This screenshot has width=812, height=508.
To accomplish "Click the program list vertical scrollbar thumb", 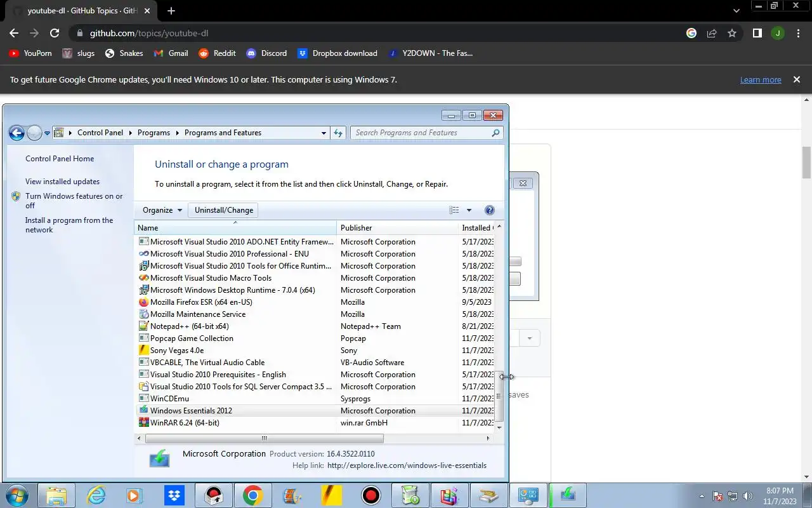I will coord(499,396).
